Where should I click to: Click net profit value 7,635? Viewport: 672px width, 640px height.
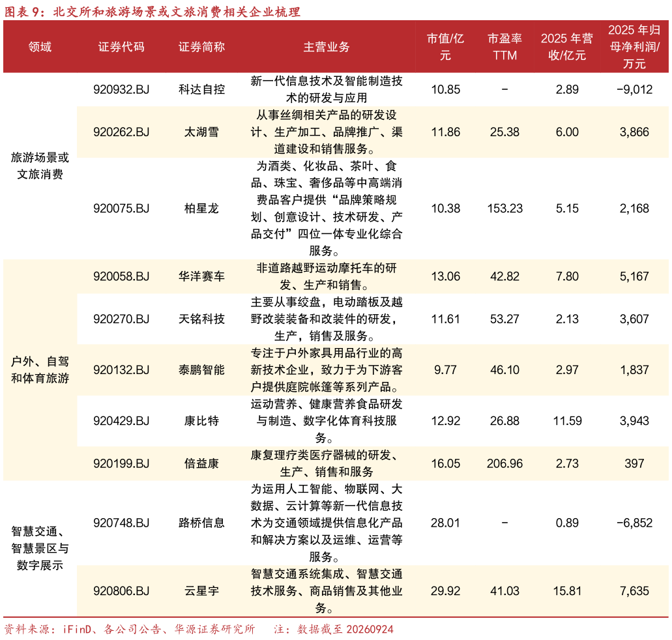coord(634,590)
